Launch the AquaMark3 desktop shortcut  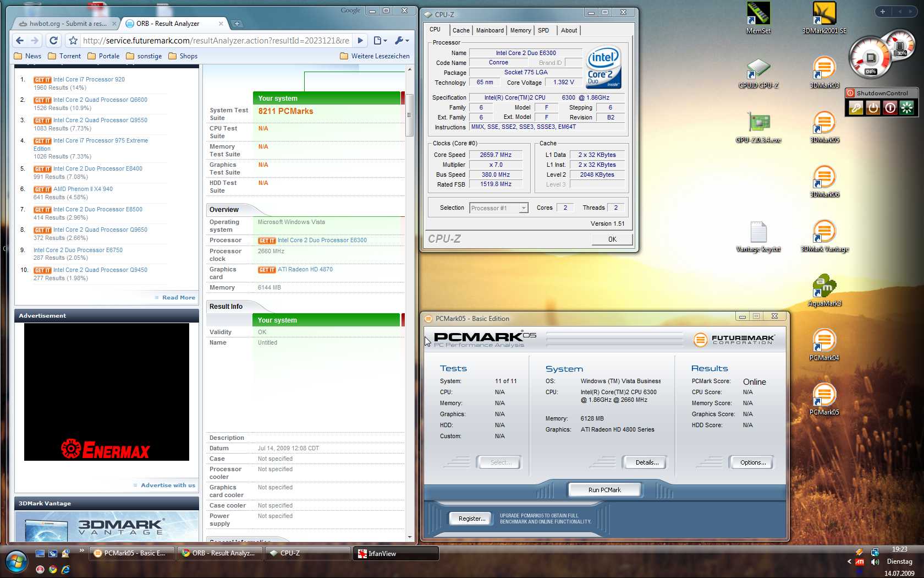pyautogui.click(x=824, y=291)
